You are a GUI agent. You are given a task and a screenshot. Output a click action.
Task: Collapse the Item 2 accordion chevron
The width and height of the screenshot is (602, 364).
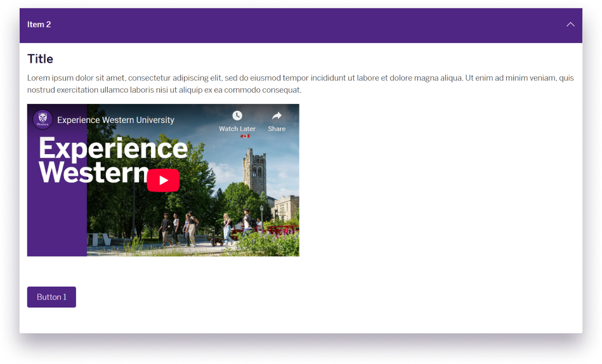(570, 25)
